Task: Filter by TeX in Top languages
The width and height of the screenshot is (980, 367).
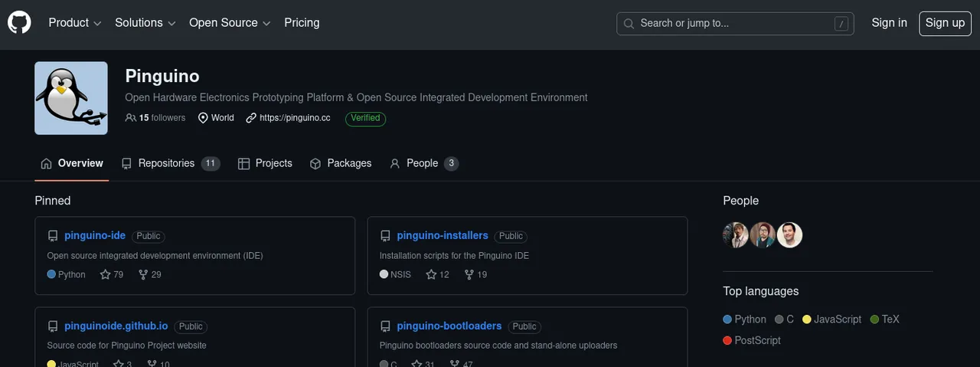Action: tap(884, 319)
